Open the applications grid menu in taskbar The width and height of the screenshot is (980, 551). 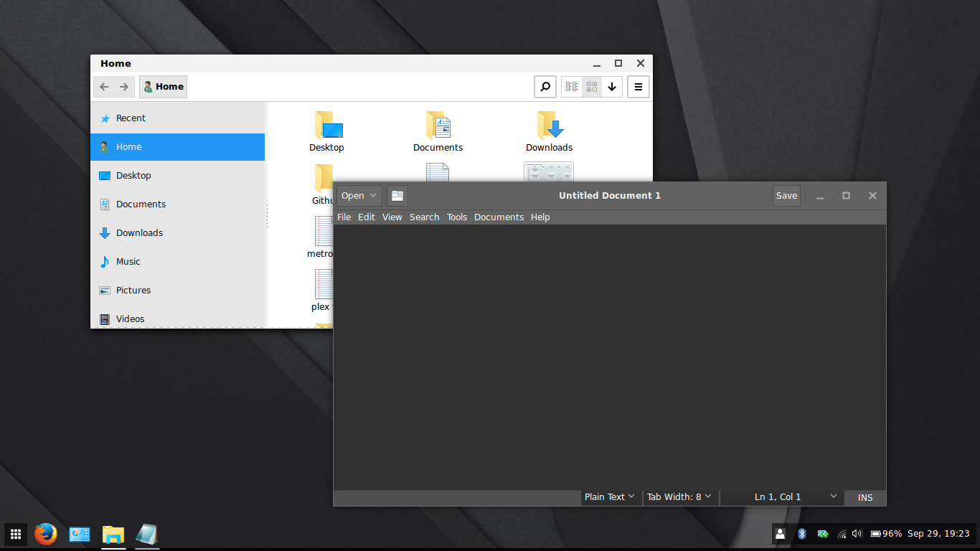point(16,534)
